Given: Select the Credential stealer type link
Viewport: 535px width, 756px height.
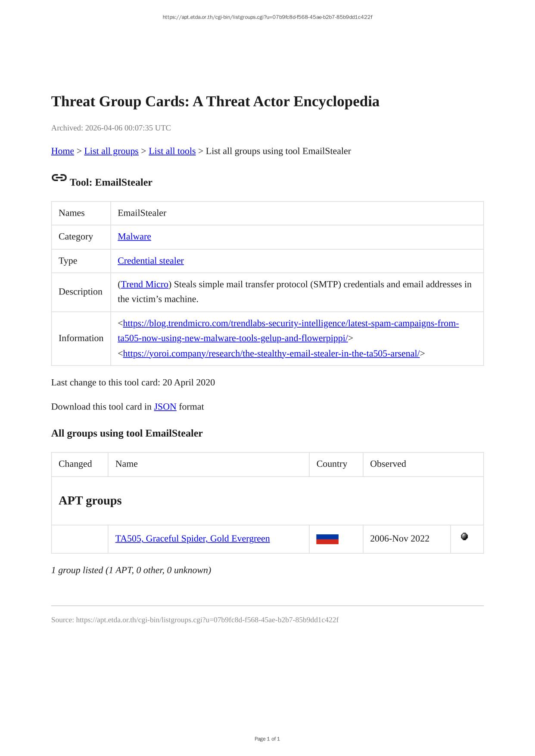Looking at the screenshot, I should point(150,261).
